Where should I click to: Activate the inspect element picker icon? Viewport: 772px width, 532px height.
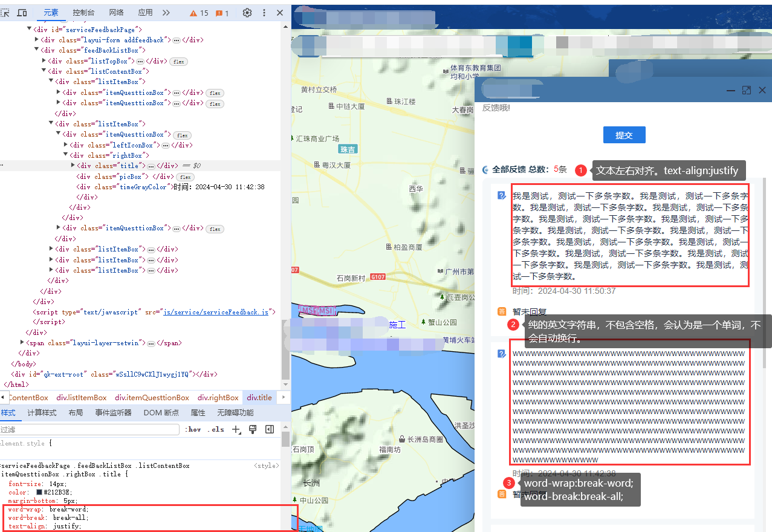pyautogui.click(x=5, y=13)
